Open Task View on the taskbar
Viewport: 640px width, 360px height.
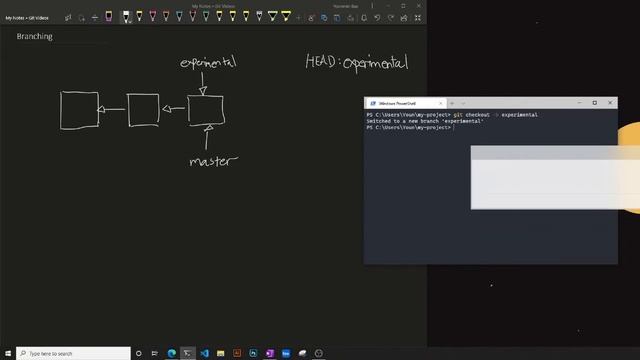(x=155, y=353)
